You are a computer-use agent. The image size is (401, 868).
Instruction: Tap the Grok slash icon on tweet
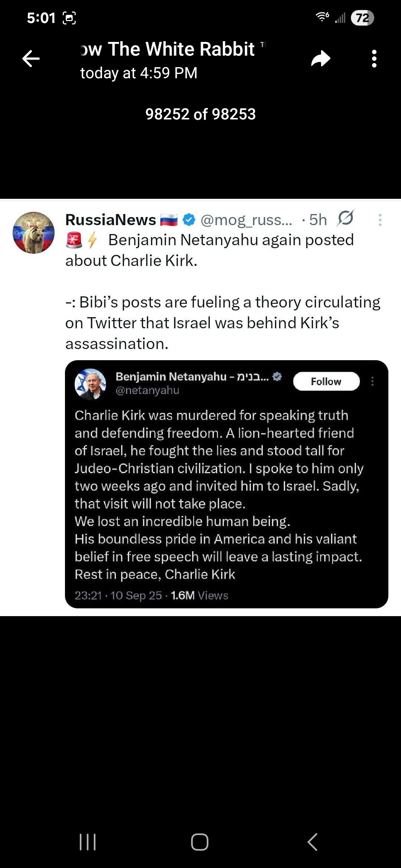point(345,218)
